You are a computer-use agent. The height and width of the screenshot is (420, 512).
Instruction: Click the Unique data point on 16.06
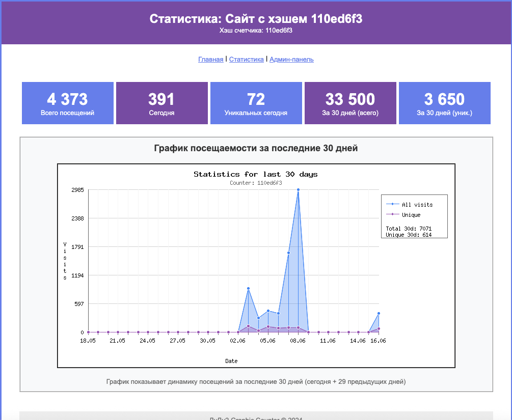pos(379,329)
